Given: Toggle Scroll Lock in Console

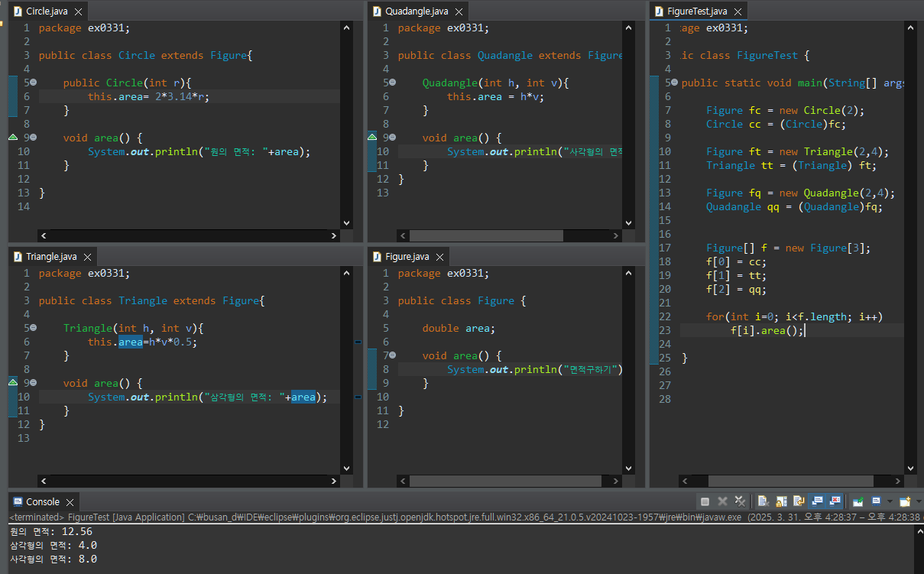Looking at the screenshot, I should (x=781, y=501).
